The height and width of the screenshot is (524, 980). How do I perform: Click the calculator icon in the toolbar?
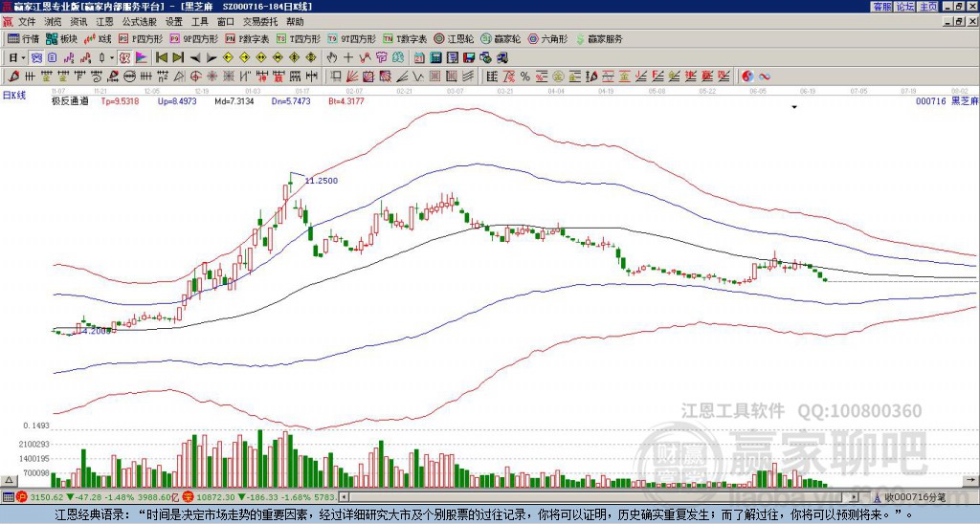coord(435,57)
